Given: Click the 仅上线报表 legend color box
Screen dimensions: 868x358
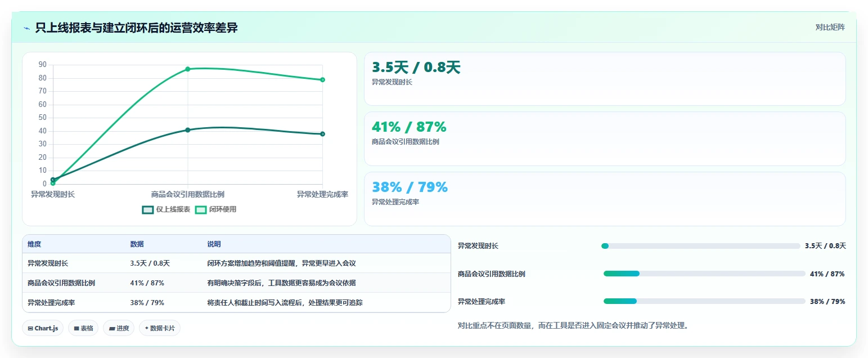Looking at the screenshot, I should (x=148, y=209).
